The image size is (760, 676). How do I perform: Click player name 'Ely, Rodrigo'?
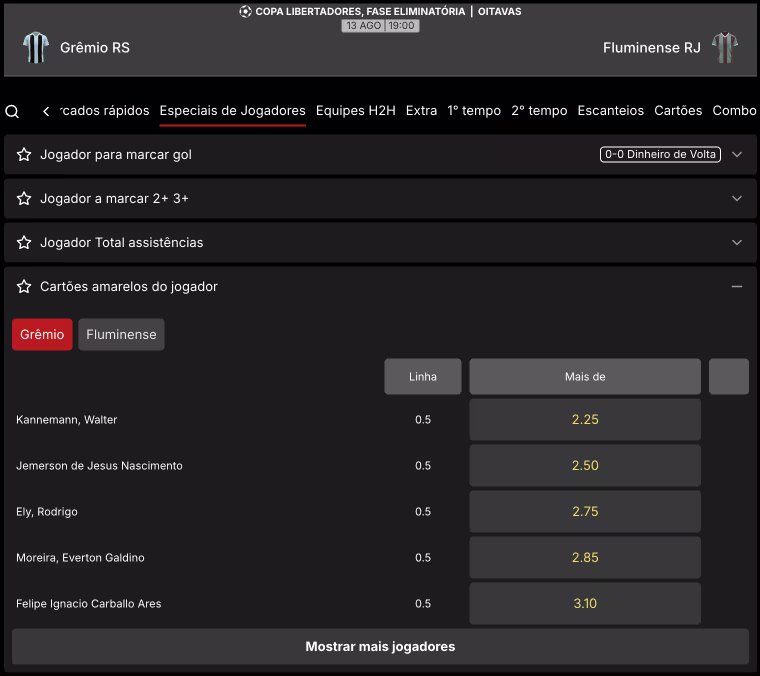[x=47, y=512]
